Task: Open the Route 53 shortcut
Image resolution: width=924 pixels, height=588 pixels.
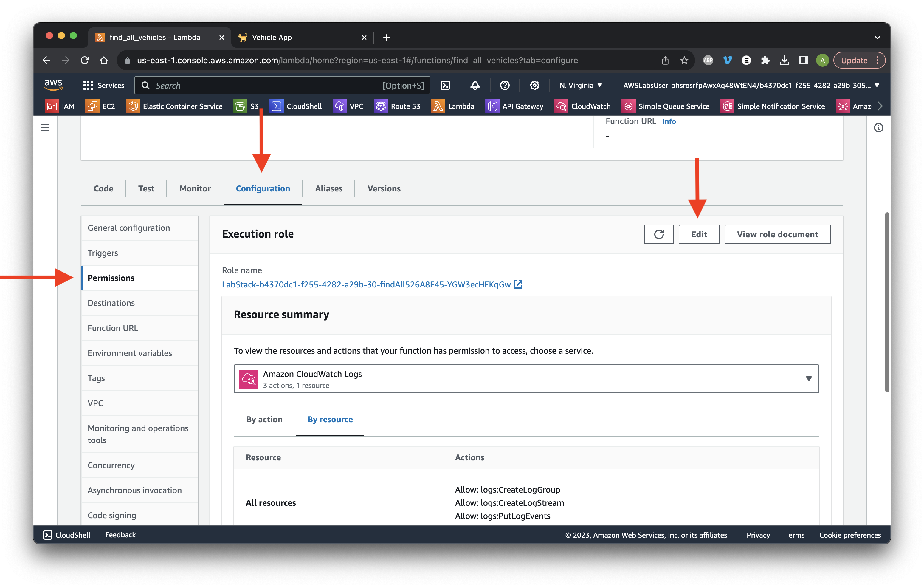Action: pyautogui.click(x=397, y=106)
